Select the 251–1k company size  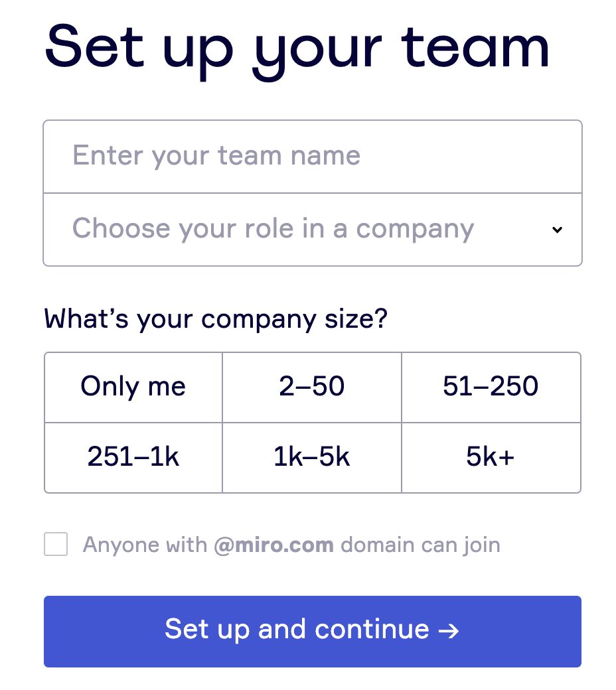133,457
